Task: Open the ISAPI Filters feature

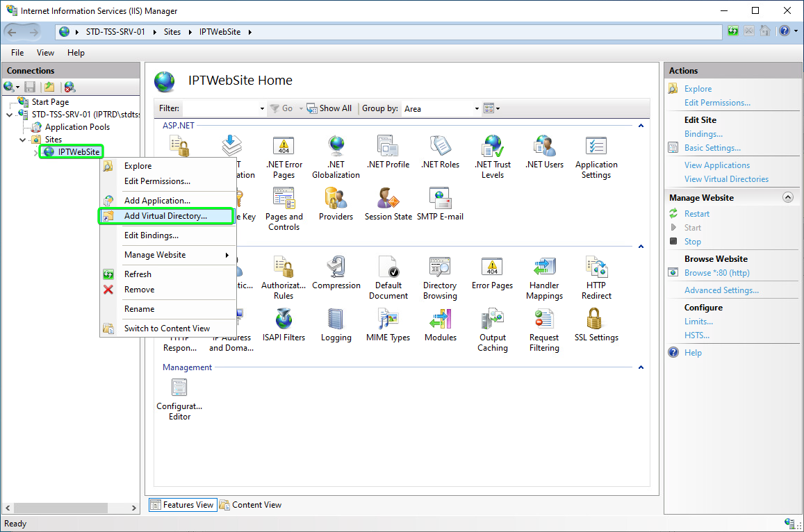Action: pyautogui.click(x=284, y=326)
